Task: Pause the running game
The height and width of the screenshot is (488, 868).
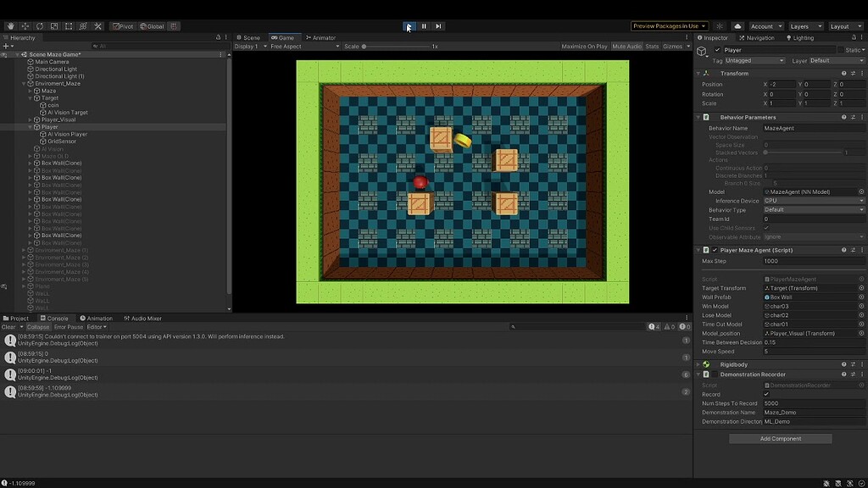Action: click(423, 26)
